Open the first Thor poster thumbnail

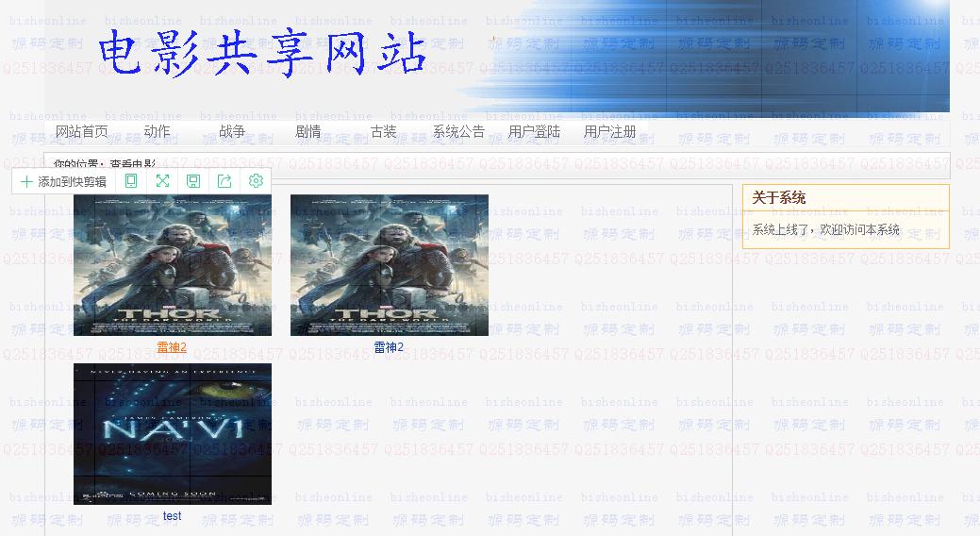pyautogui.click(x=173, y=264)
